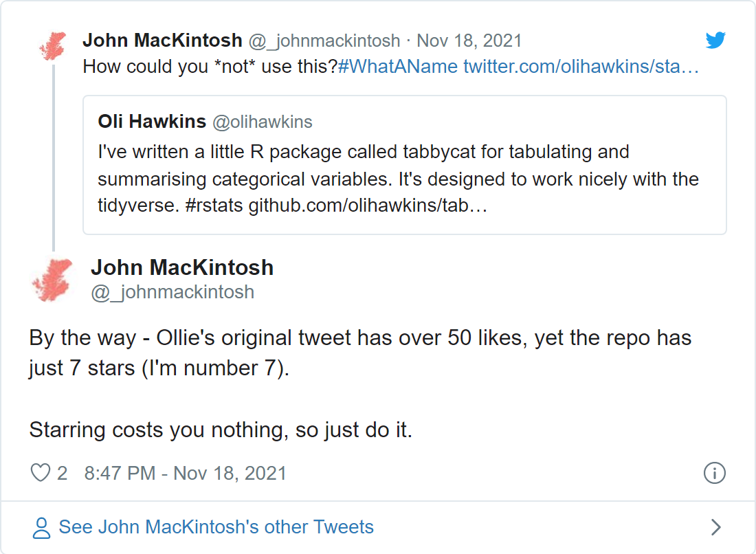Click the small John MacKintosh avatar
This screenshot has height=554, width=756.
click(53, 46)
